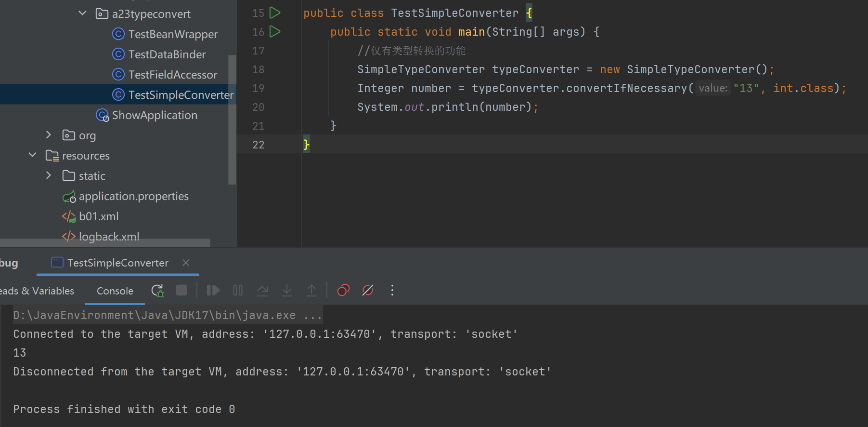The height and width of the screenshot is (427, 868).
Task: Open TestFieldAccessor class
Action: 173,75
